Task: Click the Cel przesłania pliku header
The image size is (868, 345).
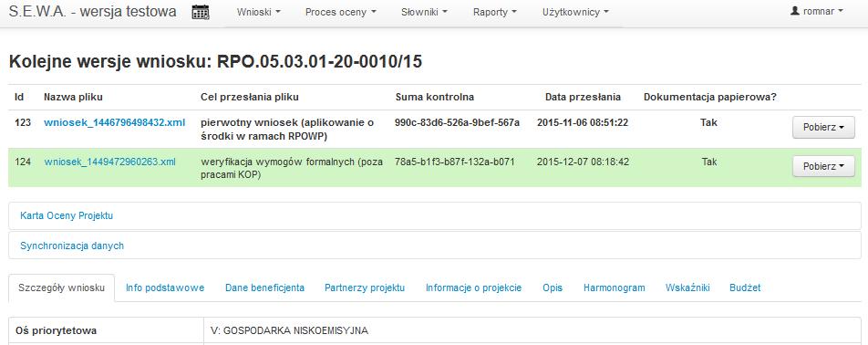Action: click(250, 97)
